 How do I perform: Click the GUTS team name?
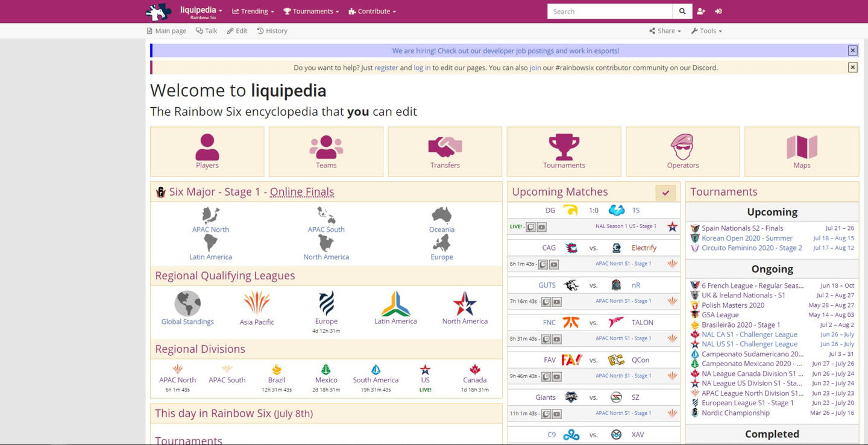[547, 285]
